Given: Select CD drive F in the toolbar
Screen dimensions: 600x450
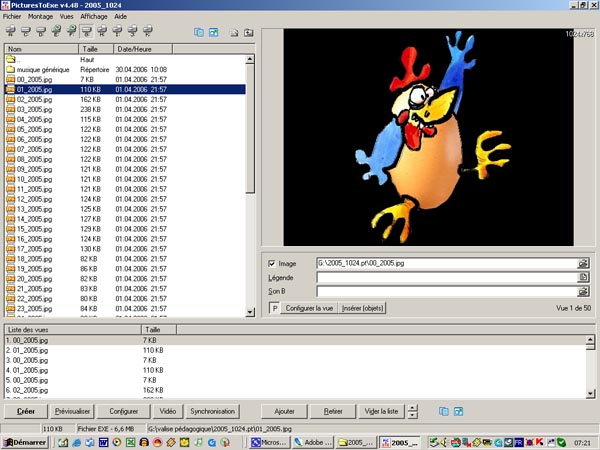Looking at the screenshot, I should pos(72,31).
